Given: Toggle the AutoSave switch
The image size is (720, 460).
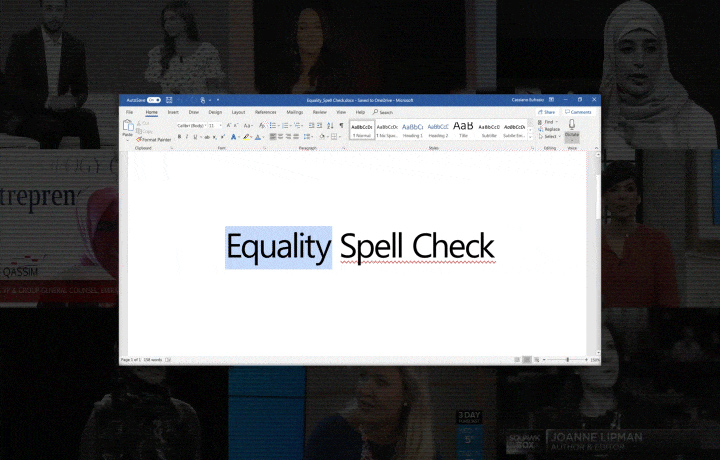Looking at the screenshot, I should [x=153, y=101].
